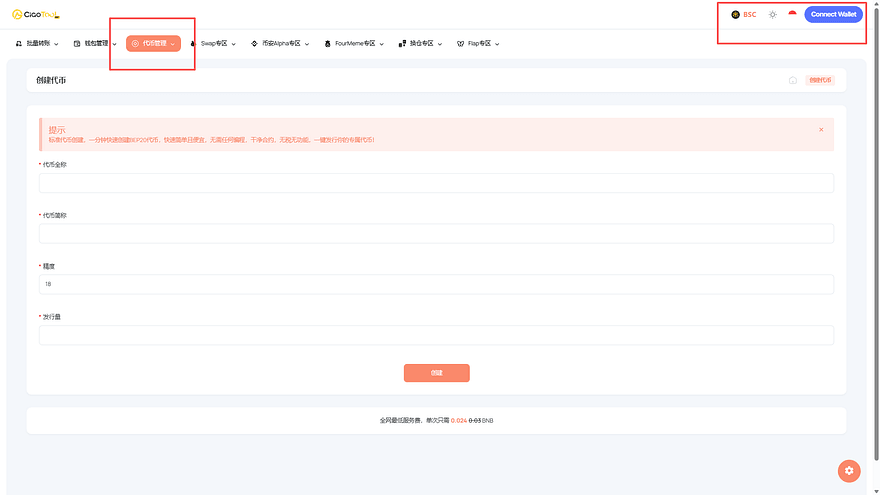Screen dimensions: 880x495
Task: Click the Connect Wallet button
Action: tap(833, 14)
